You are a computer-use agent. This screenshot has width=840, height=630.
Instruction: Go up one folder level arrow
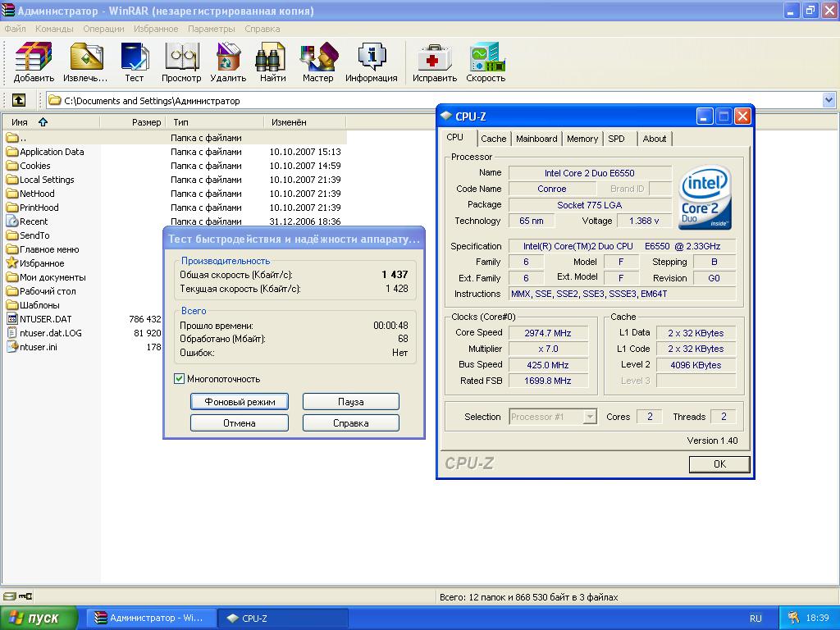click(x=19, y=100)
